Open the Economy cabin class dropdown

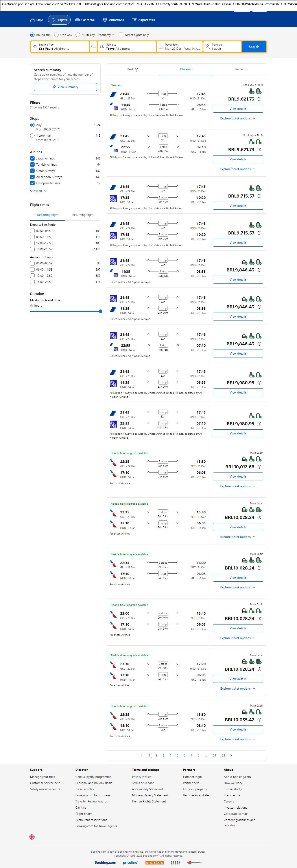click(106, 35)
